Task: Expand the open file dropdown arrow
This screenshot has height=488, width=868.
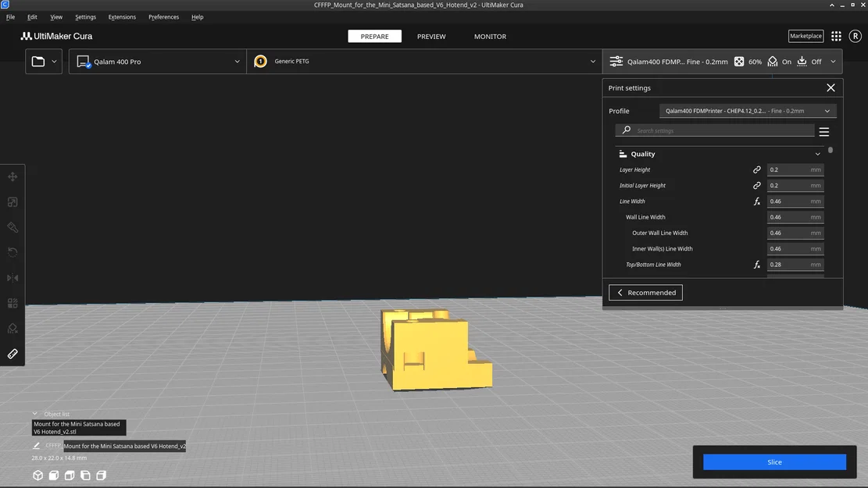Action: point(54,62)
